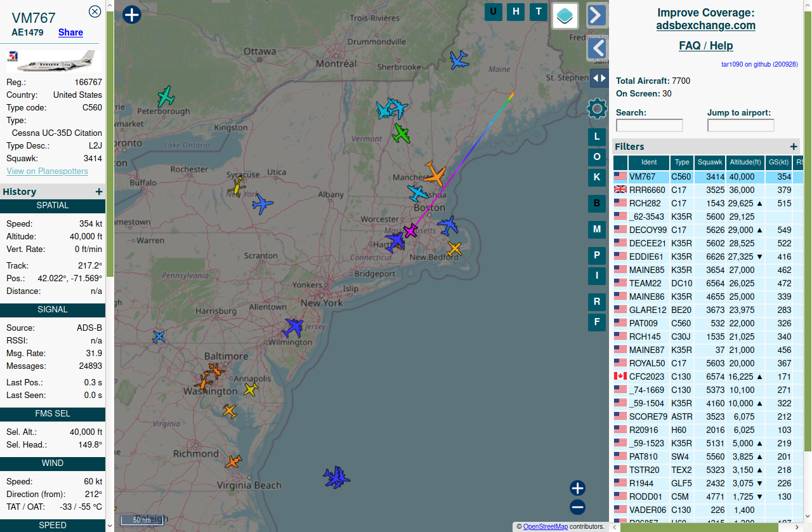Select the orange plane near Richmond
The width and height of the screenshot is (812, 532).
(x=233, y=462)
